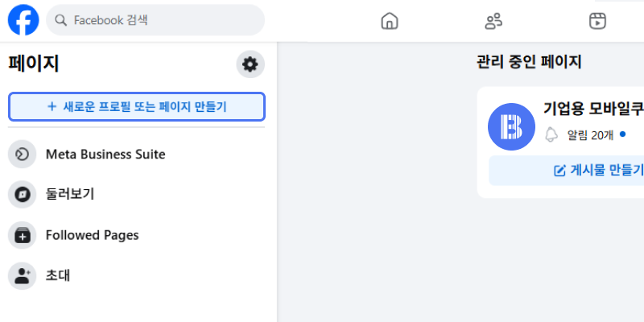Click the Meta Business Suite icon
644x322 pixels.
[22, 154]
